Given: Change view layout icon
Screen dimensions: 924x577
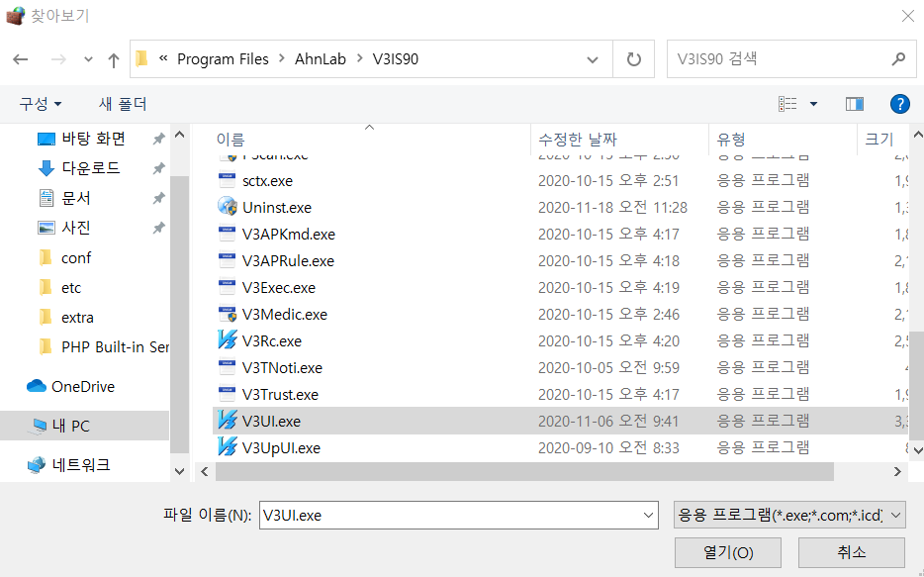Looking at the screenshot, I should click(x=787, y=104).
